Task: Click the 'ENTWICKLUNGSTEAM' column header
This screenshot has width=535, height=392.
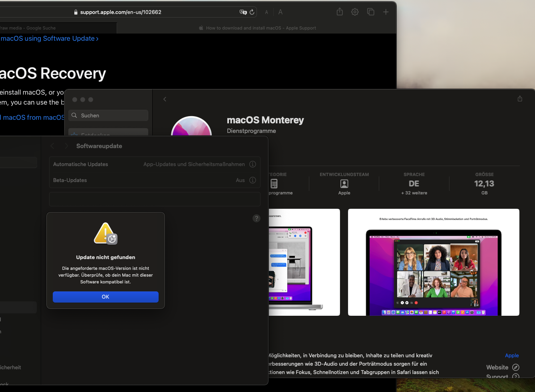Action: [x=344, y=174]
